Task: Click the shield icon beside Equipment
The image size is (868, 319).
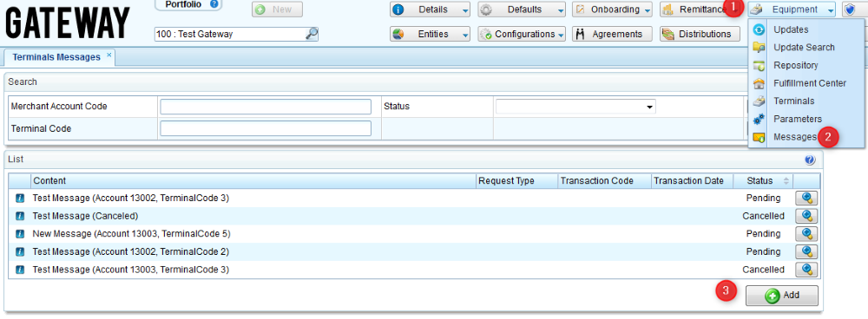Action: point(849,10)
